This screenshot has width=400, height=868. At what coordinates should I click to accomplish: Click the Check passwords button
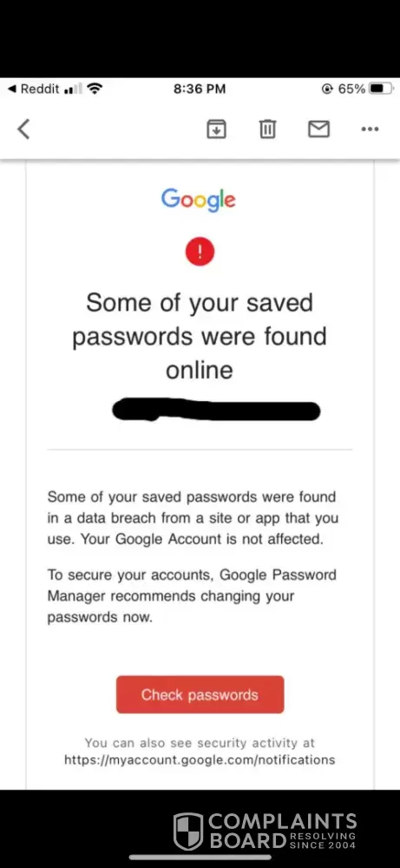click(200, 694)
